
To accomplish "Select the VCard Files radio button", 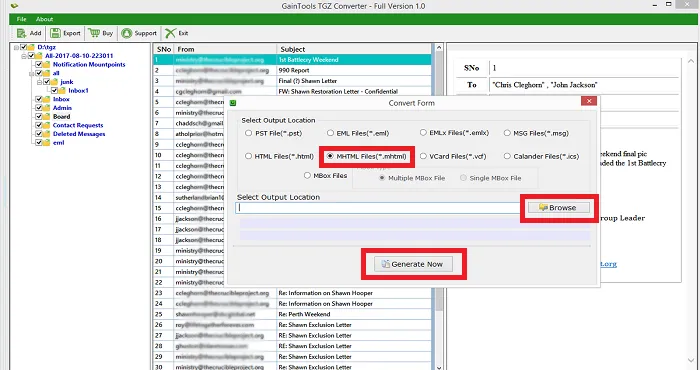I will click(423, 156).
